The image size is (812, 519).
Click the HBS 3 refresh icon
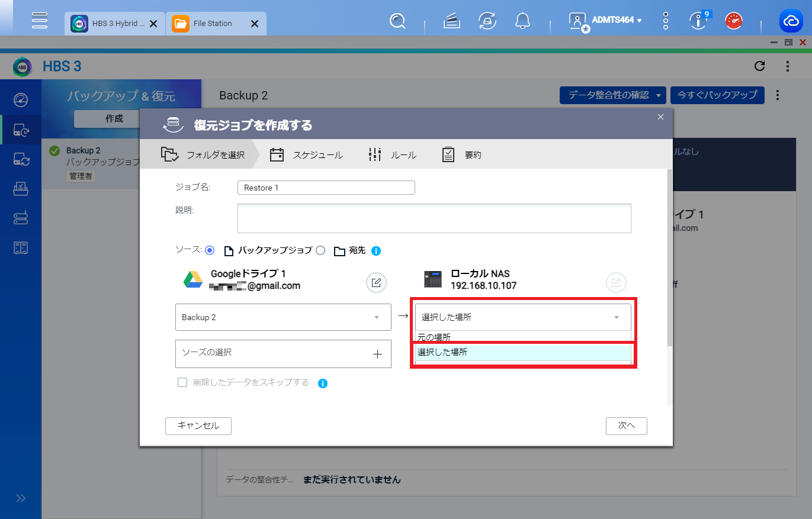click(x=760, y=66)
